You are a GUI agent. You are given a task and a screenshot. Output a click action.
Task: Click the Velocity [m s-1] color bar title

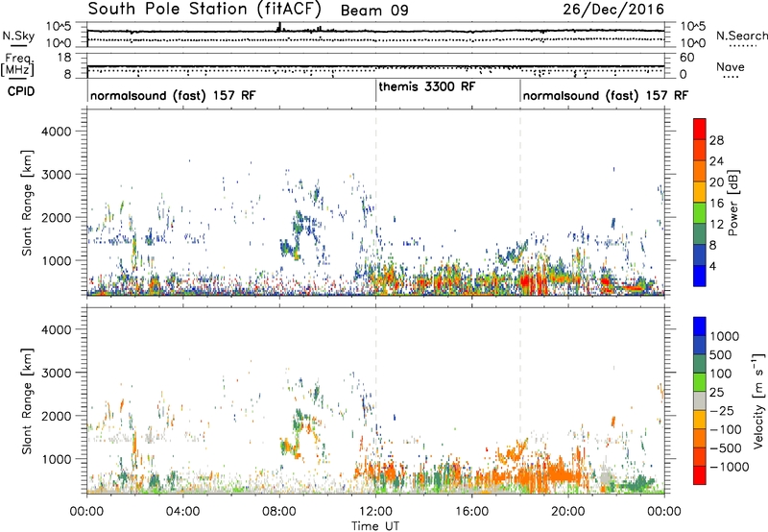tap(758, 400)
